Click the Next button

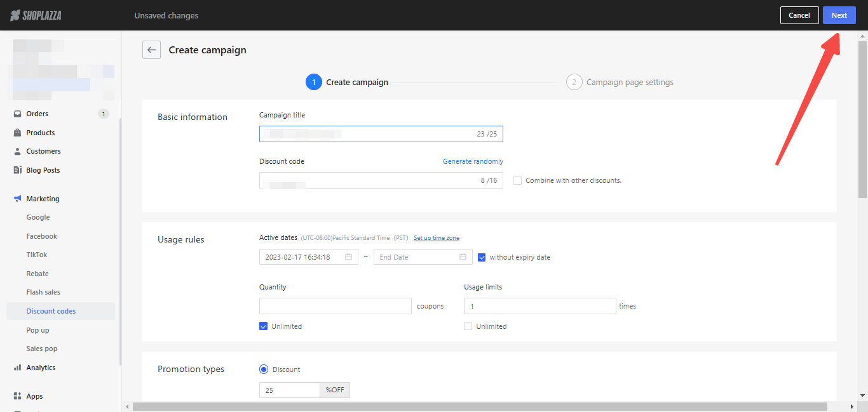(x=839, y=15)
